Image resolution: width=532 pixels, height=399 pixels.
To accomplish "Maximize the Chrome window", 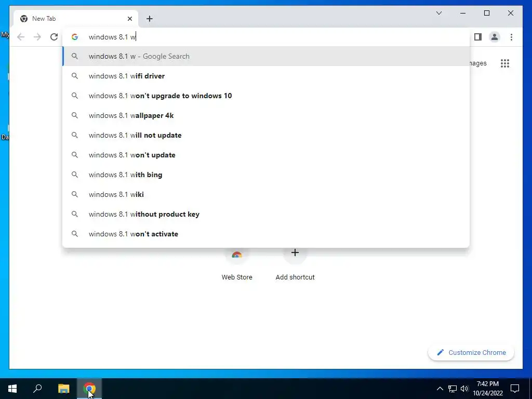I will coord(486,13).
